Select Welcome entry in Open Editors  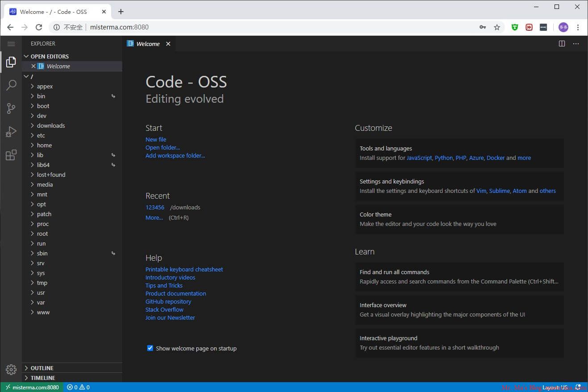point(72,66)
